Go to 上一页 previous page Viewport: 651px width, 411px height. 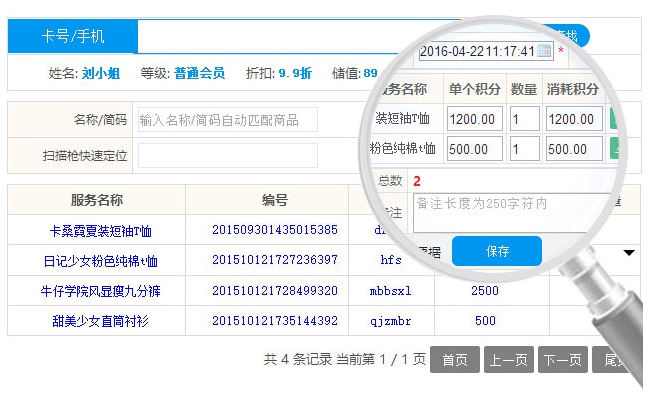click(x=508, y=360)
